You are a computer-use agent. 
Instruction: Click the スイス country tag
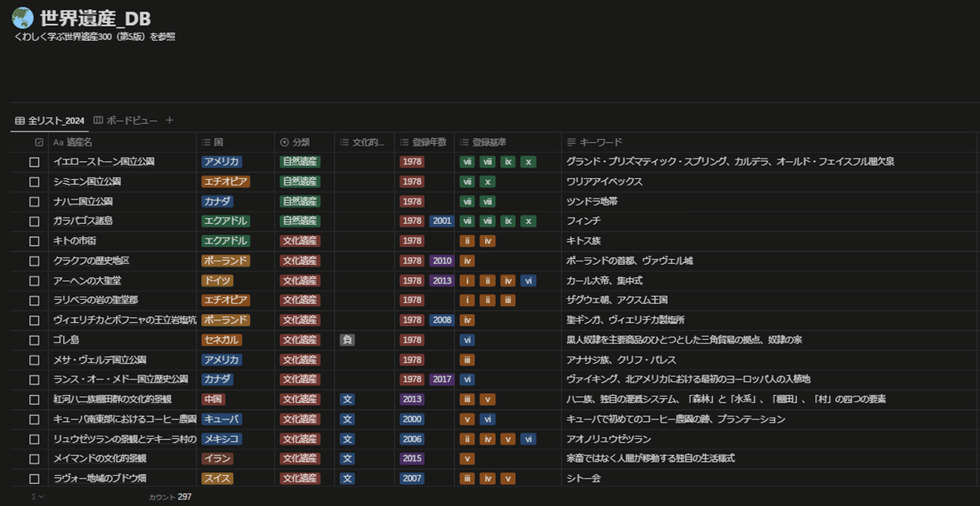point(217,478)
